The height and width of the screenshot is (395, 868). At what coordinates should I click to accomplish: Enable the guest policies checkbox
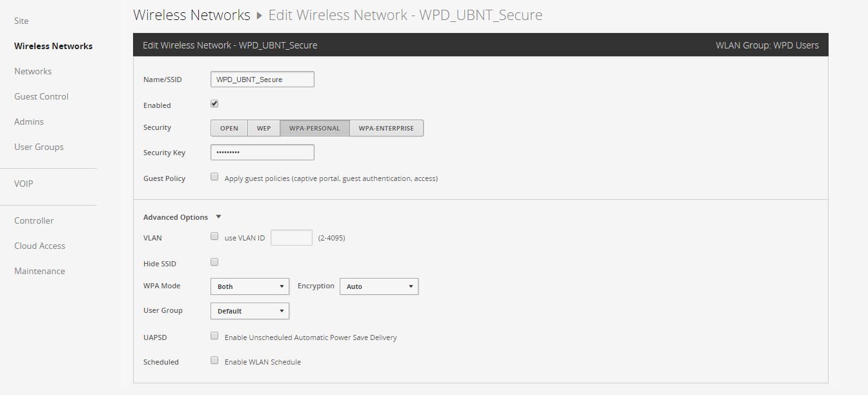[214, 177]
